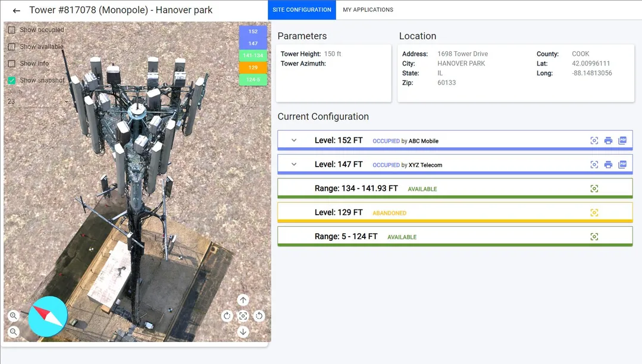Image resolution: width=642 pixels, height=364 pixels.
Task: Print the Level 147 FT configuration
Action: pos(609,165)
